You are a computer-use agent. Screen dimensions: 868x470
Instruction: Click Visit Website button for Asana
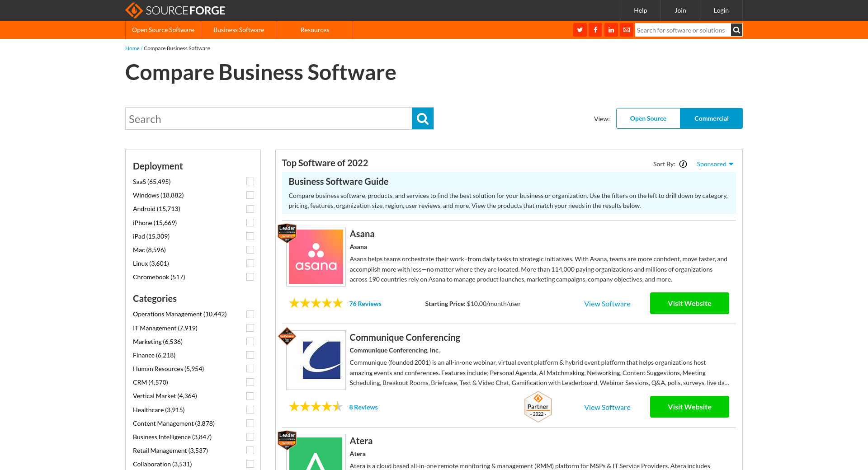click(689, 303)
